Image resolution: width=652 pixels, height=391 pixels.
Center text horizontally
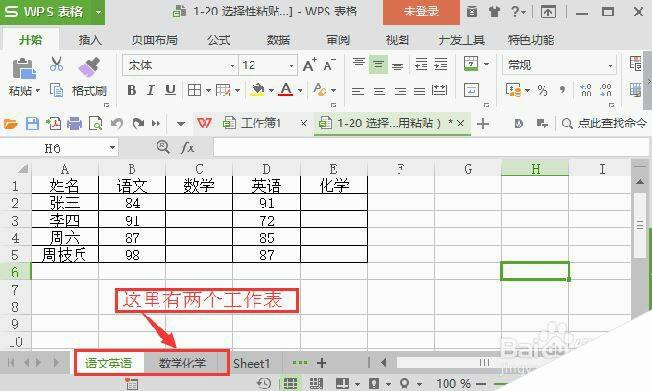379,91
